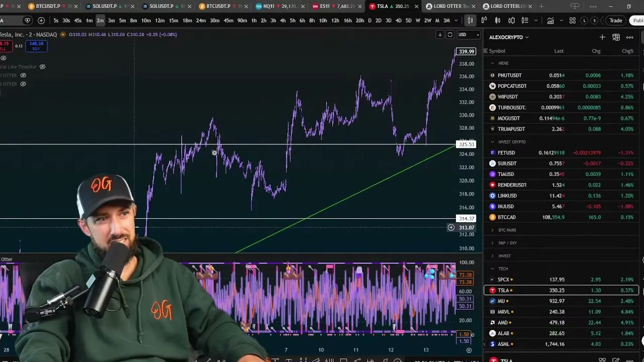This screenshot has height=362, width=644.
Task: Toggle visibility of the first hidden indicator
Action: 4,58
